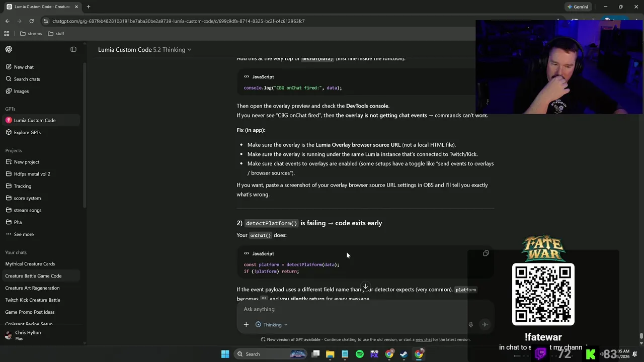The image size is (644, 362).
Task: Click the taskbar Search box
Action: [x=271, y=354]
